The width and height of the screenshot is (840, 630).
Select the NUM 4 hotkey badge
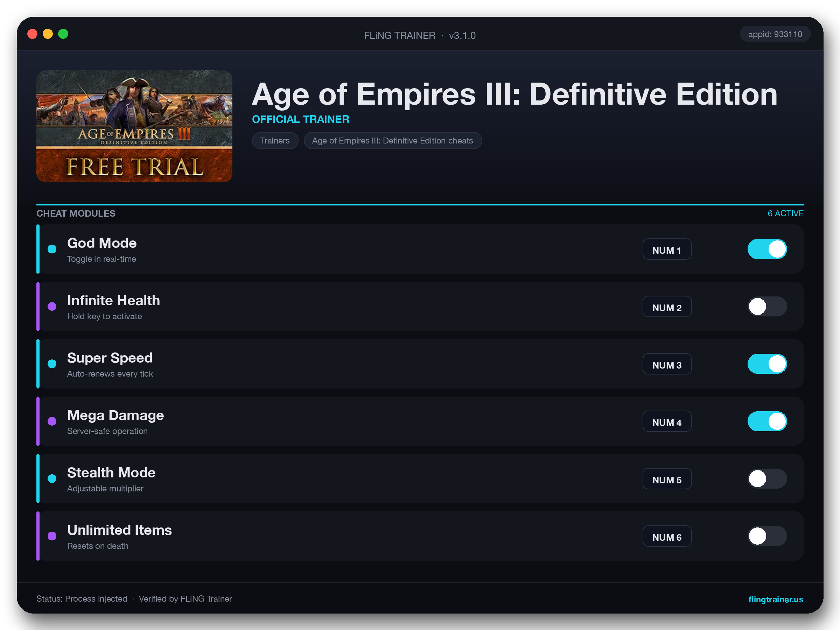(667, 421)
